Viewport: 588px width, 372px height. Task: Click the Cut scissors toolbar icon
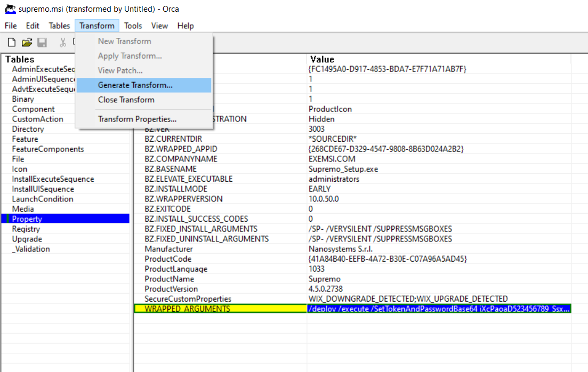click(62, 43)
